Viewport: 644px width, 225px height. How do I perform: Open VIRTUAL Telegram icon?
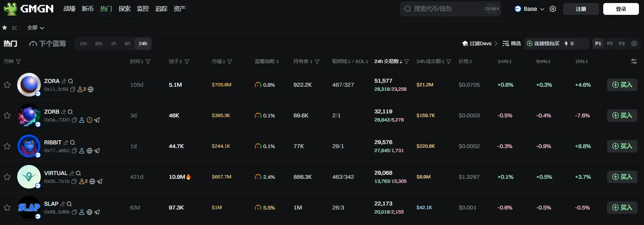pos(100,181)
